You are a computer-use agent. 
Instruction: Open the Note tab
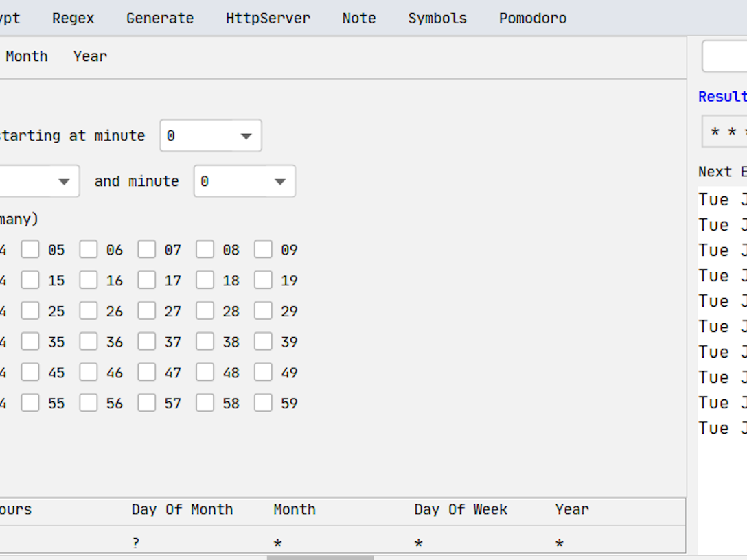point(359,19)
